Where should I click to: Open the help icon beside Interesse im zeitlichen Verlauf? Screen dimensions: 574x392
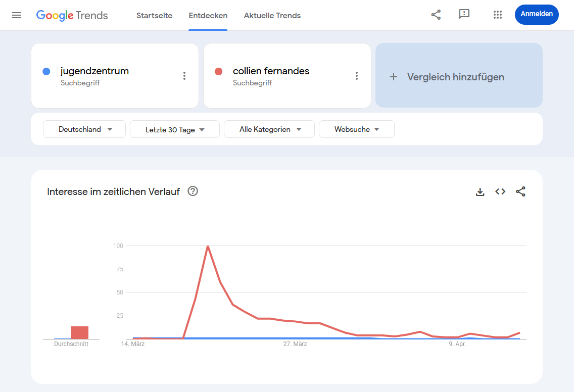coord(193,191)
